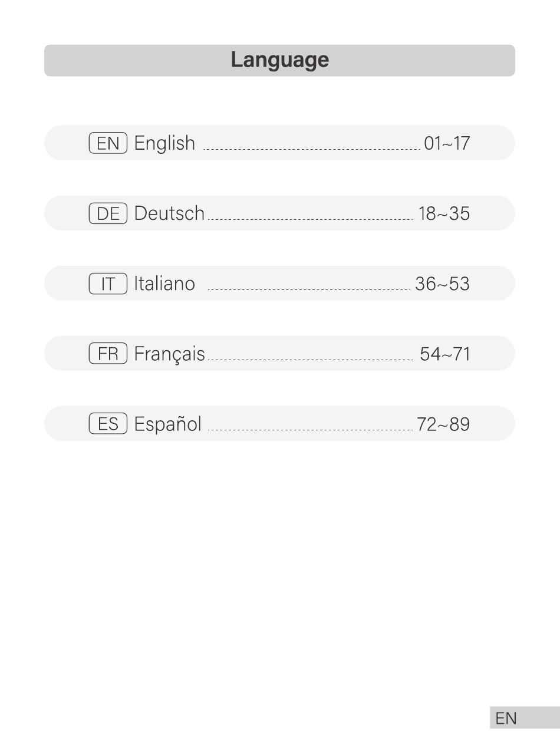Click the Language header bar

tap(279, 60)
